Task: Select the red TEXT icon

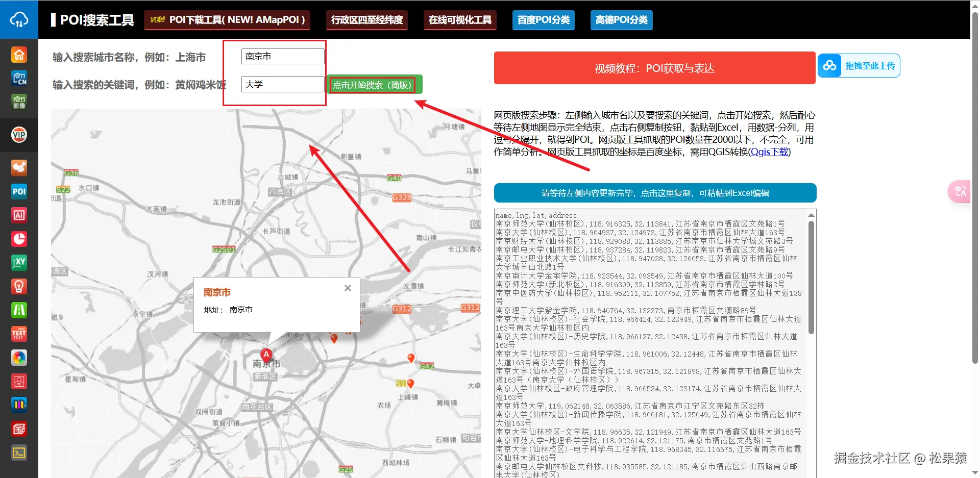Action: 19,334
